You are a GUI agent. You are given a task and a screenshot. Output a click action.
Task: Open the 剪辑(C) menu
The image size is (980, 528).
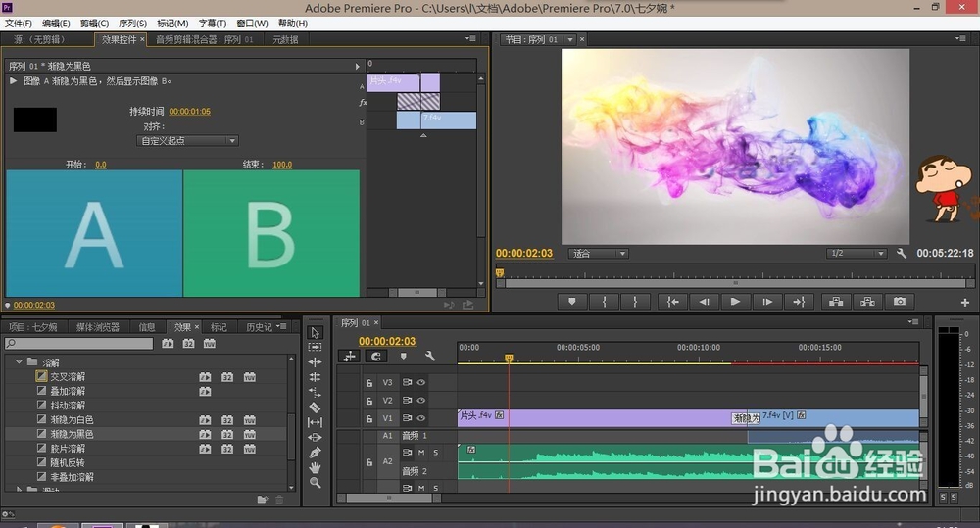pos(94,24)
